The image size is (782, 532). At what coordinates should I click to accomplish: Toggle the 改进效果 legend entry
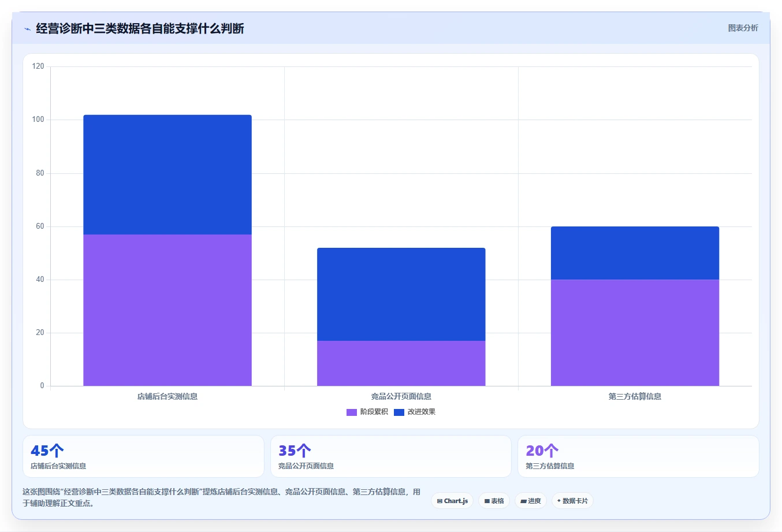tap(415, 412)
